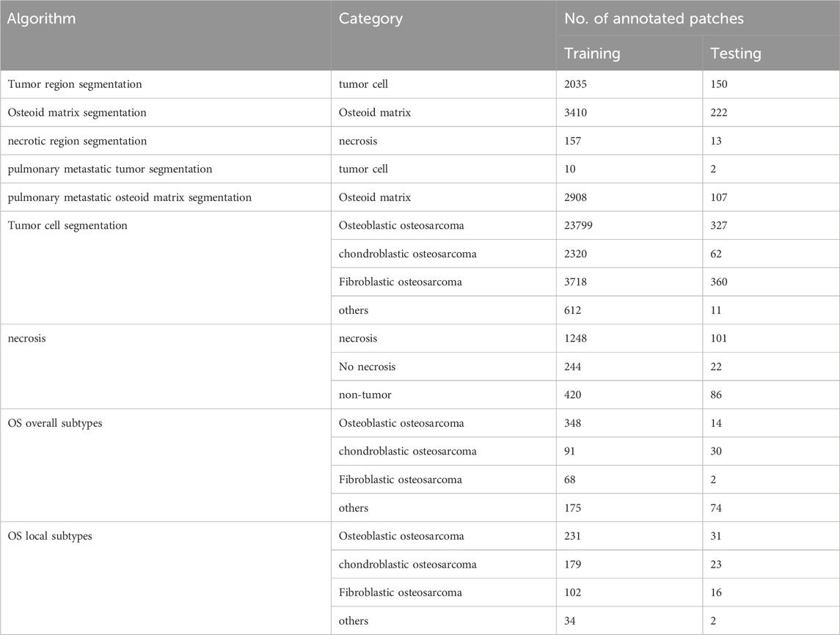Click the 'Tumor cell segmentation' algorithm cell
Image resolution: width=840 pixels, height=635 pixels.
pyautogui.click(x=67, y=226)
